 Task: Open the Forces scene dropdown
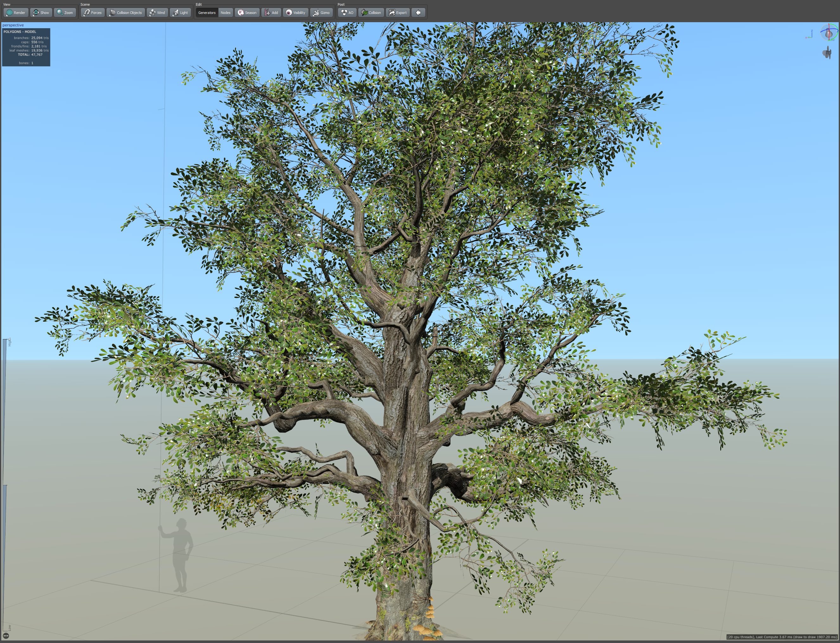pos(92,13)
